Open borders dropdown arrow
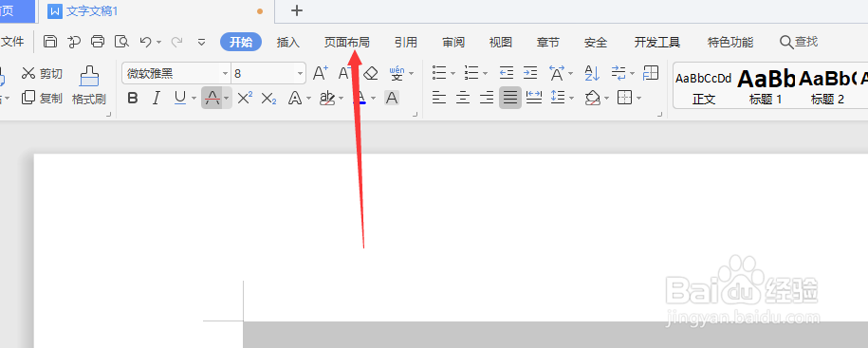This screenshot has width=868, height=348. click(638, 99)
